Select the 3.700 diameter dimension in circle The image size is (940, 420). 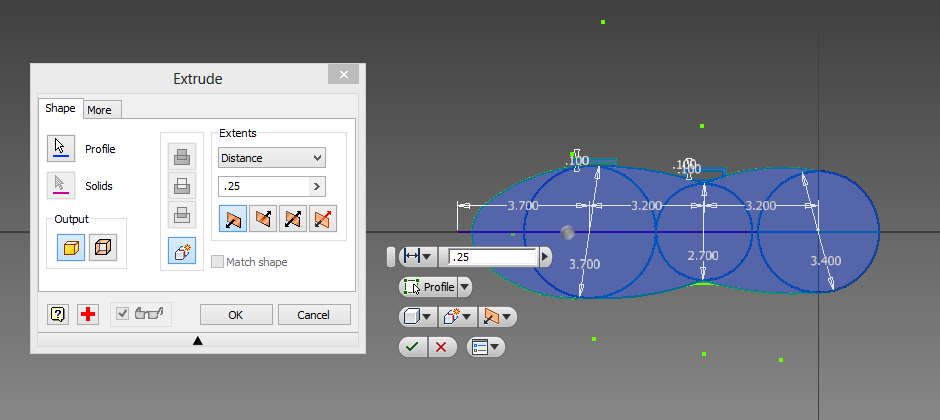point(585,264)
